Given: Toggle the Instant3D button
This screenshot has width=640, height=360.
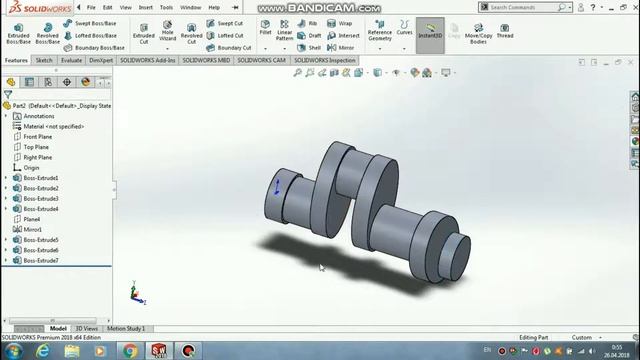Looking at the screenshot, I should tap(430, 36).
